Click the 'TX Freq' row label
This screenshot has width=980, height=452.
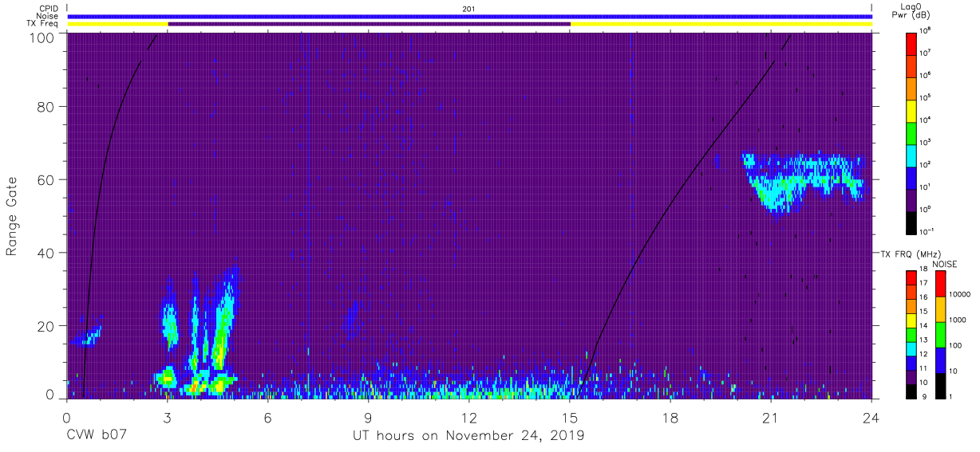tap(43, 24)
